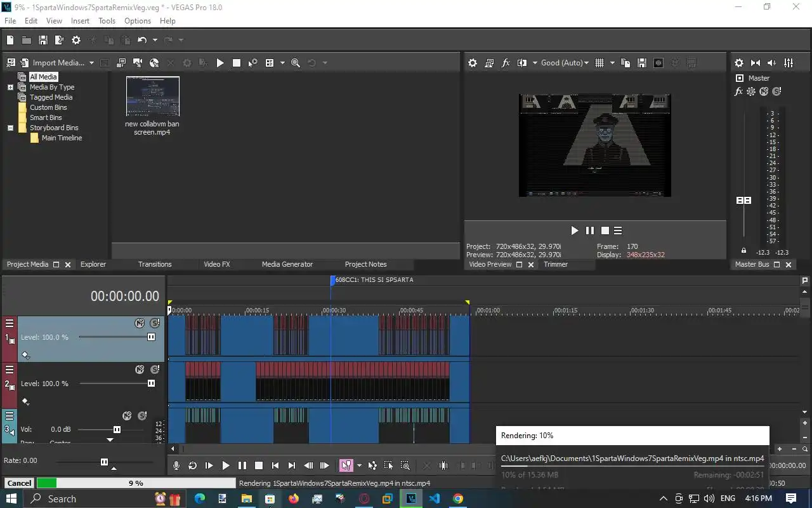Screen dimensions: 812x508
Task: Save the project with the floppy disk icon
Action: 43,40
